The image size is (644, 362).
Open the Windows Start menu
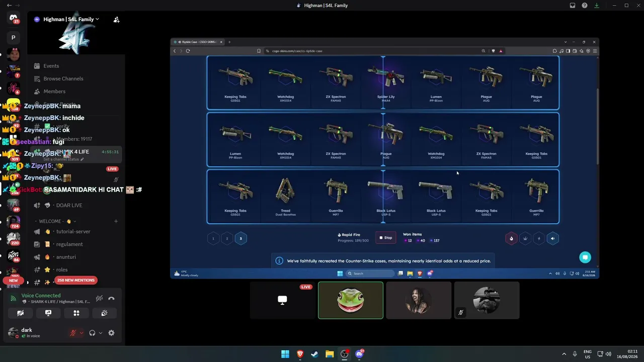(285, 354)
